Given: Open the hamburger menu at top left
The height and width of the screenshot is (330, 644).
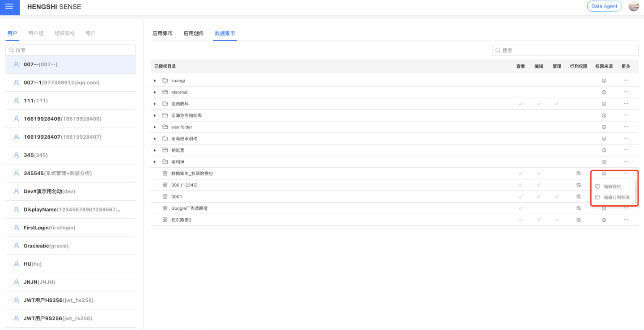Looking at the screenshot, I should 9,7.
